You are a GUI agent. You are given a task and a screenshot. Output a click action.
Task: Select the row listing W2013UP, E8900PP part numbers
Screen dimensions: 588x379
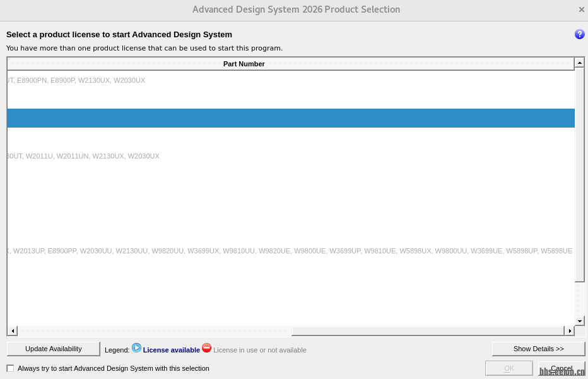(290, 251)
